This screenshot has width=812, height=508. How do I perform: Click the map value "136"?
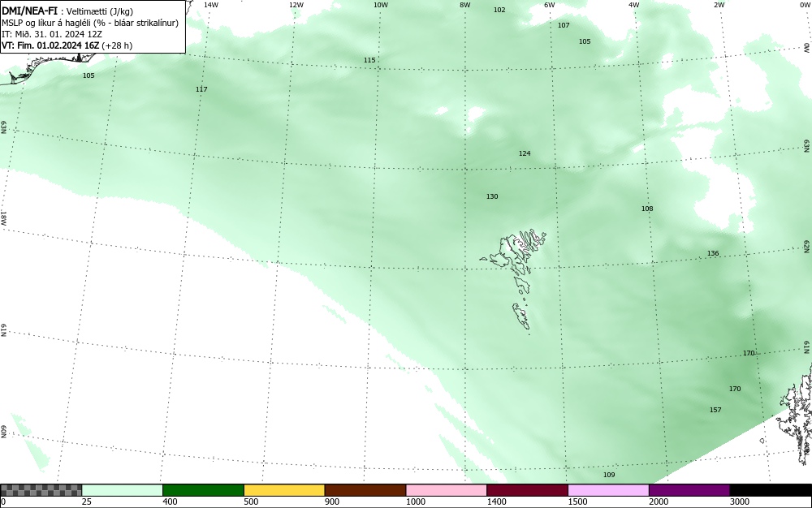click(x=713, y=253)
